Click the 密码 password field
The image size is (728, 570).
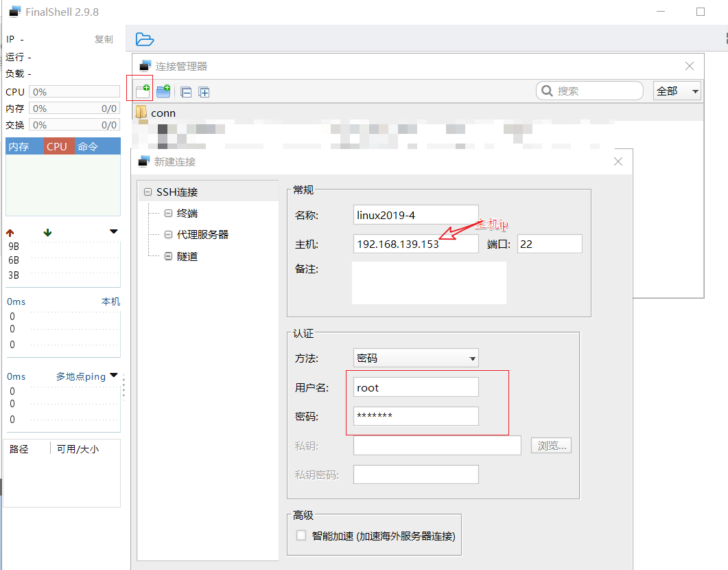416,415
